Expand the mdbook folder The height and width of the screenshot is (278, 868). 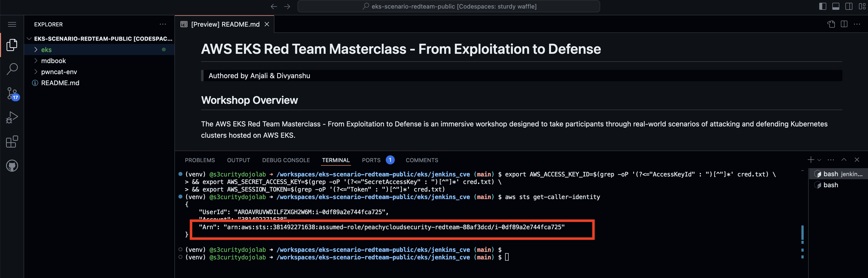pos(53,61)
